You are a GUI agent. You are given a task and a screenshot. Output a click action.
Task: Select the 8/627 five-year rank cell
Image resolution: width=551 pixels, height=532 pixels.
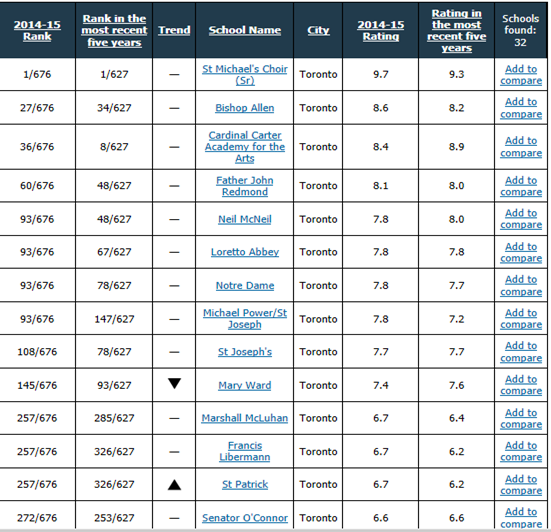tap(114, 147)
